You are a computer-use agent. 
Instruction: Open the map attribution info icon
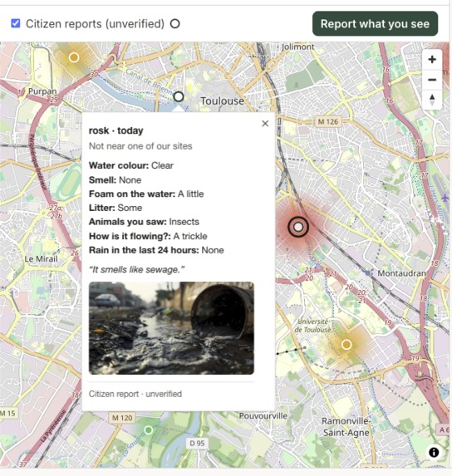[434, 452]
